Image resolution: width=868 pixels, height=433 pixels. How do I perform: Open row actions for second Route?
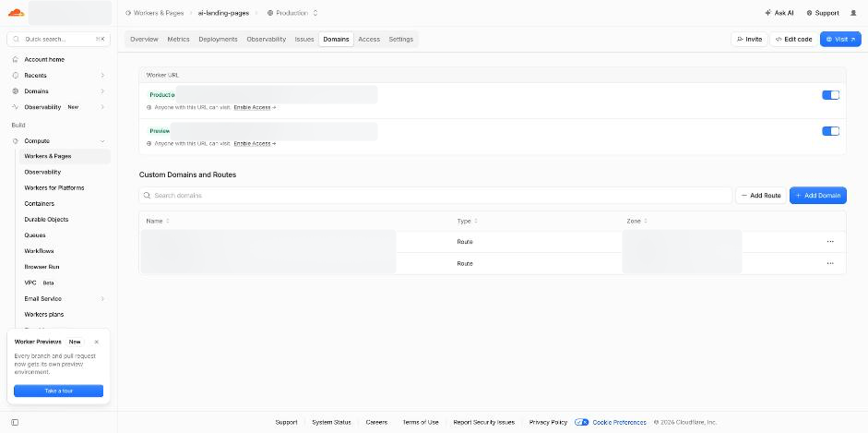(830, 263)
